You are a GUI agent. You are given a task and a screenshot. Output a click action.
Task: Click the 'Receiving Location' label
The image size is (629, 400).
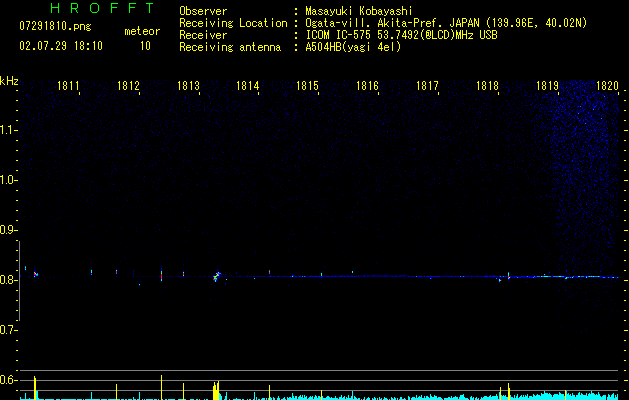point(233,23)
